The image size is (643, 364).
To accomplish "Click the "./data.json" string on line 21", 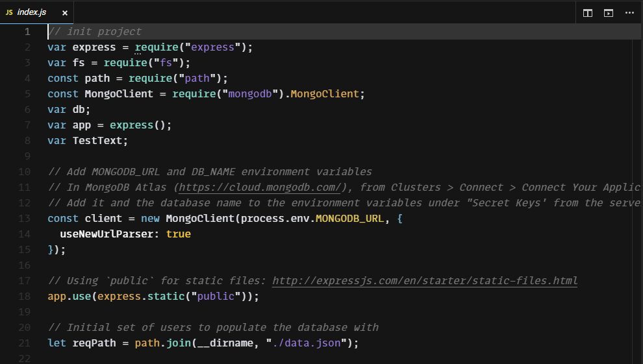I will coord(307,343).
